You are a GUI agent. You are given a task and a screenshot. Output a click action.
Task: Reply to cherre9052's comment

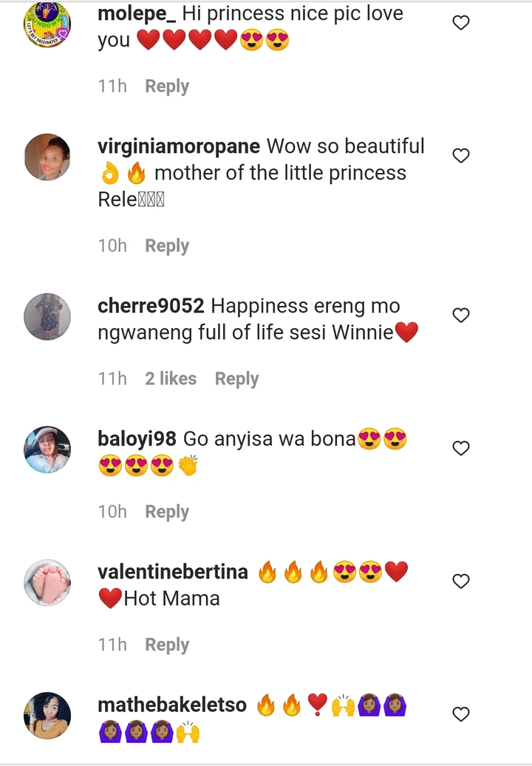[237, 379]
